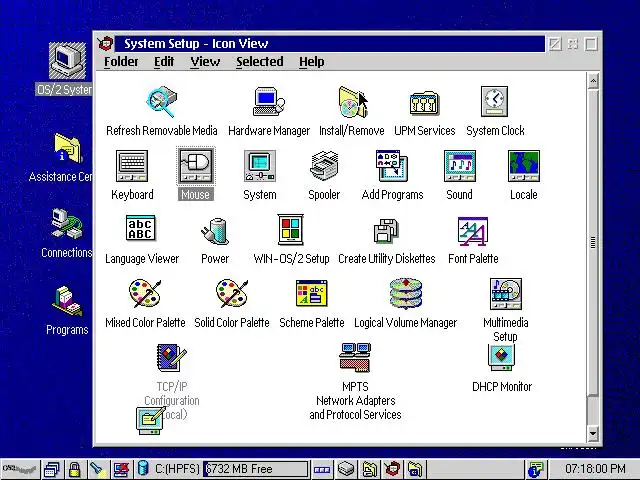Select MPTS Network Adapters icon
The width and height of the screenshot is (640, 480).
[355, 358]
